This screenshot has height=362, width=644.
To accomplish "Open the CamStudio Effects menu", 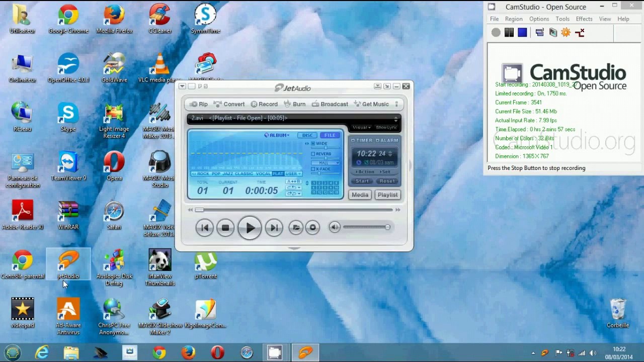I will [x=584, y=19].
